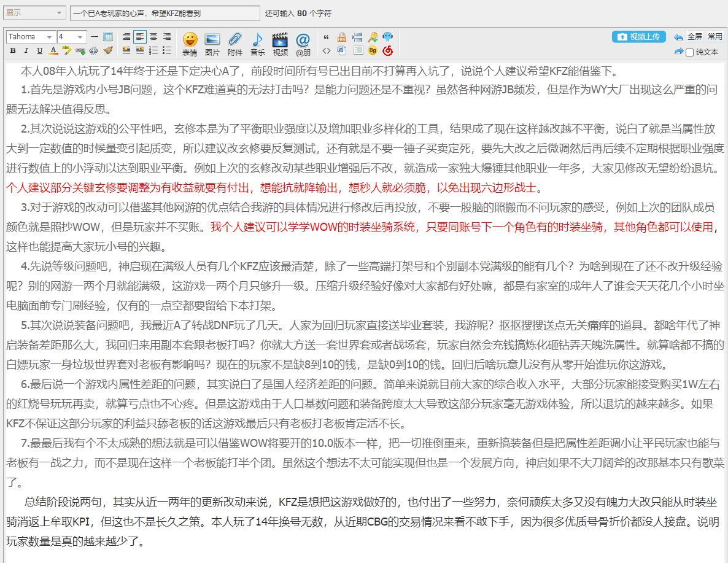Enable the 纯文本 plain text checkbox

click(x=689, y=52)
